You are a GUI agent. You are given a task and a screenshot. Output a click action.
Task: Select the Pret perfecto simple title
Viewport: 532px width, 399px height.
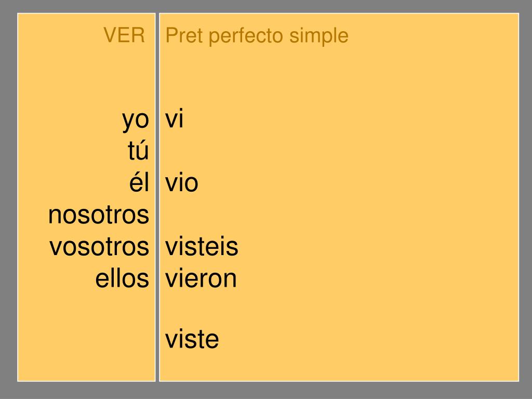click(x=257, y=36)
